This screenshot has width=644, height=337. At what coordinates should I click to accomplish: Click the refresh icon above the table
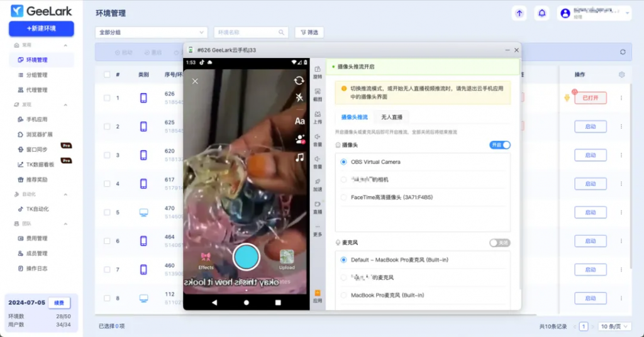623,52
